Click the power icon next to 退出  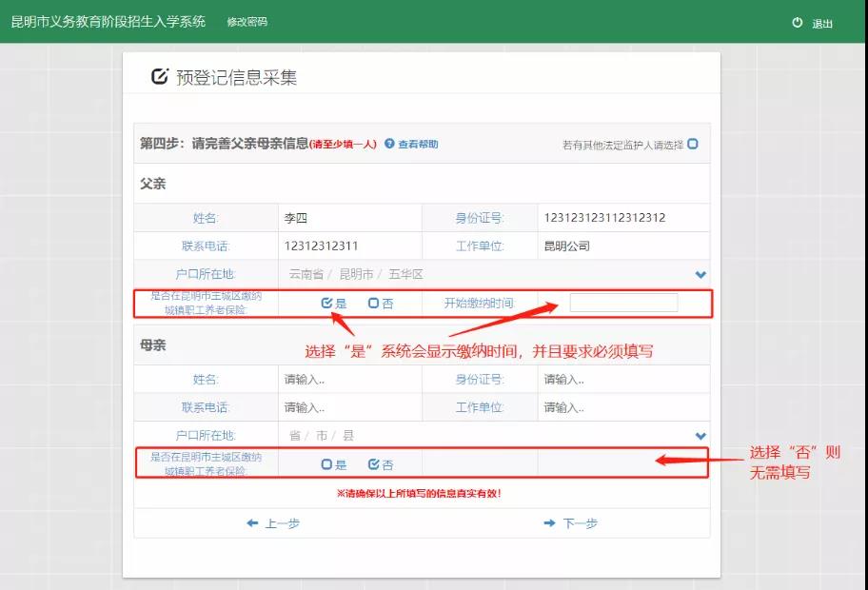pos(798,23)
